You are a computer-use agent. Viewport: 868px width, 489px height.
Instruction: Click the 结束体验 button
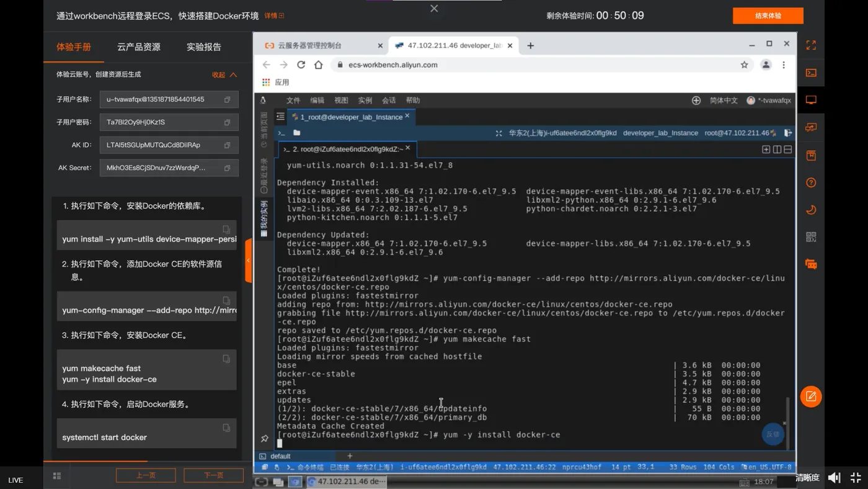pyautogui.click(x=768, y=16)
